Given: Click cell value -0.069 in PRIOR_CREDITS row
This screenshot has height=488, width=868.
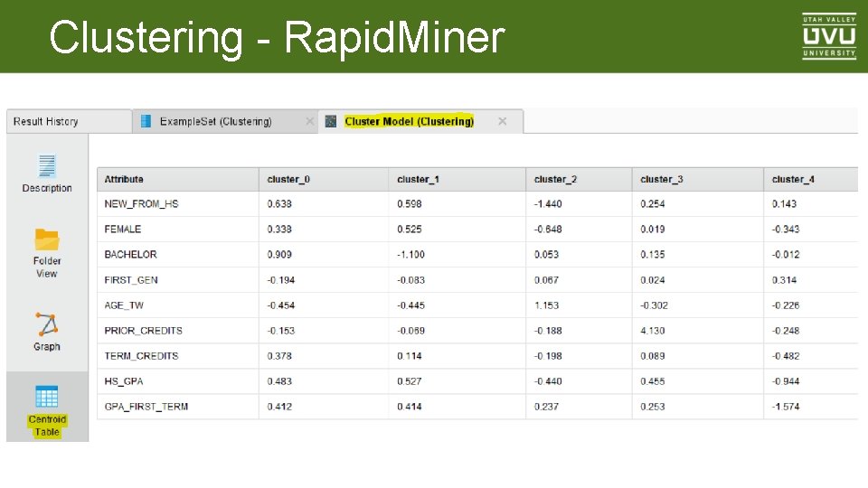Looking at the screenshot, I should pyautogui.click(x=410, y=331).
